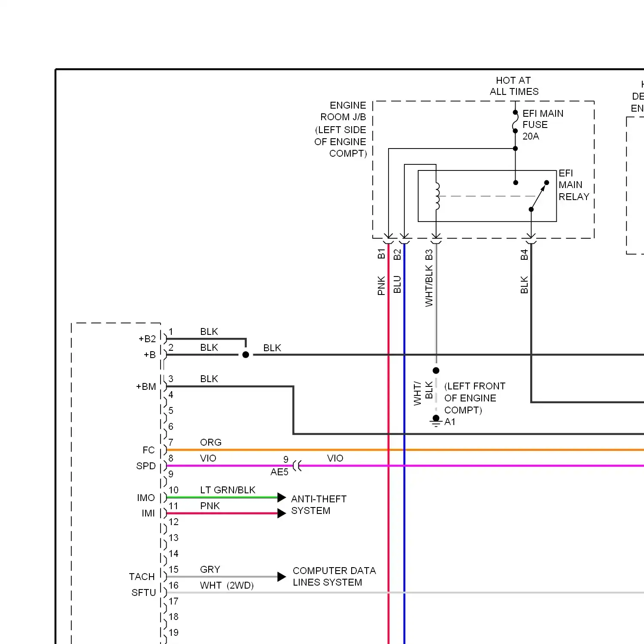
Task: Click the BLK label on pin 2 wire
Action: [x=209, y=347]
